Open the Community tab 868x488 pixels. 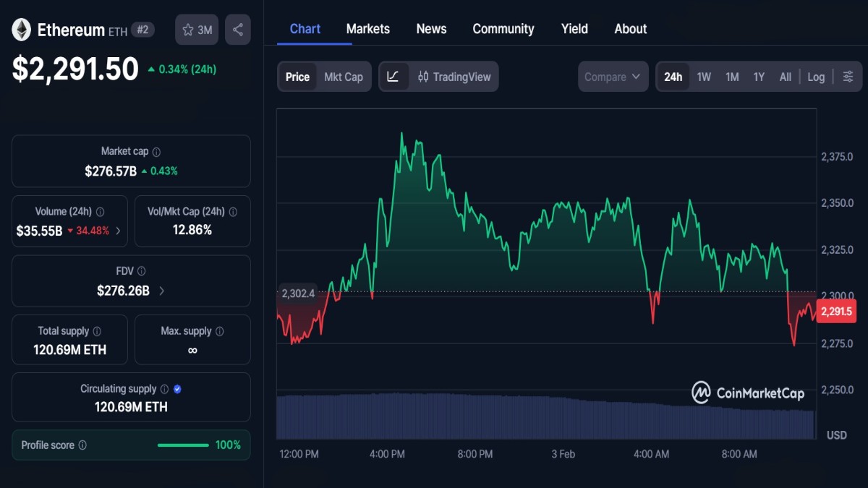tap(503, 28)
